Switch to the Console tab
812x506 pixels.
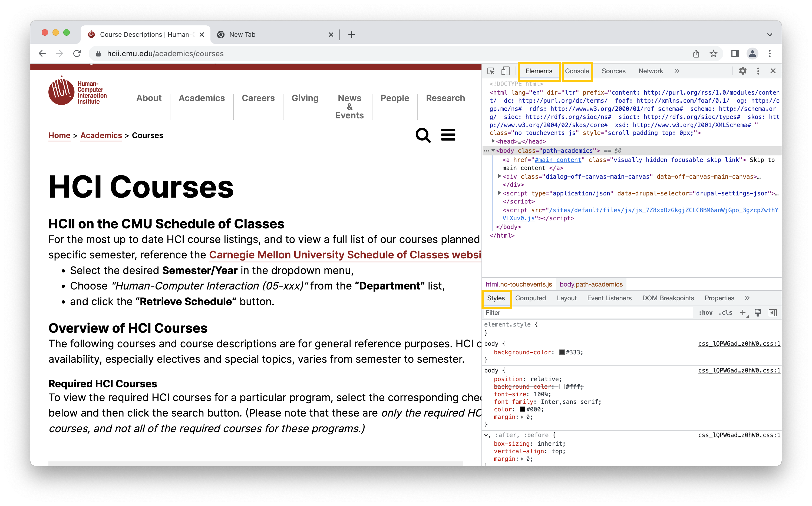click(x=577, y=71)
